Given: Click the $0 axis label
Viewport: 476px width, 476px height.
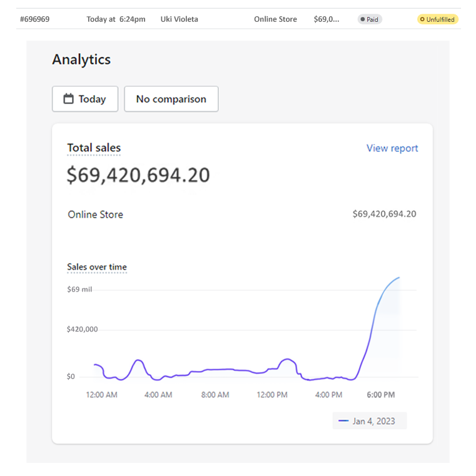Looking at the screenshot, I should (71, 377).
